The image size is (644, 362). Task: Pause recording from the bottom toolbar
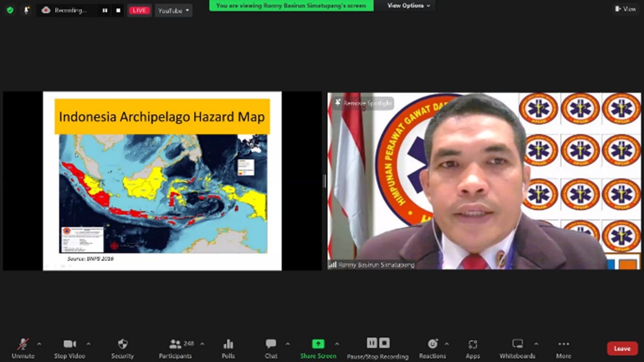[372, 343]
